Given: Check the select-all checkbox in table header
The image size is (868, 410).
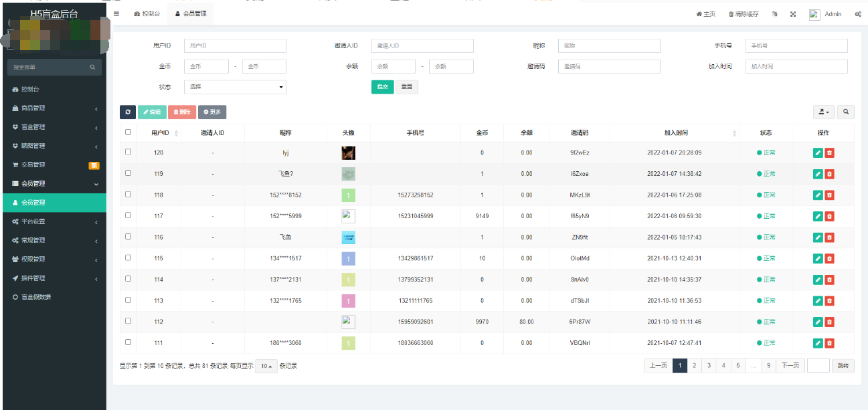Looking at the screenshot, I should coord(128,132).
